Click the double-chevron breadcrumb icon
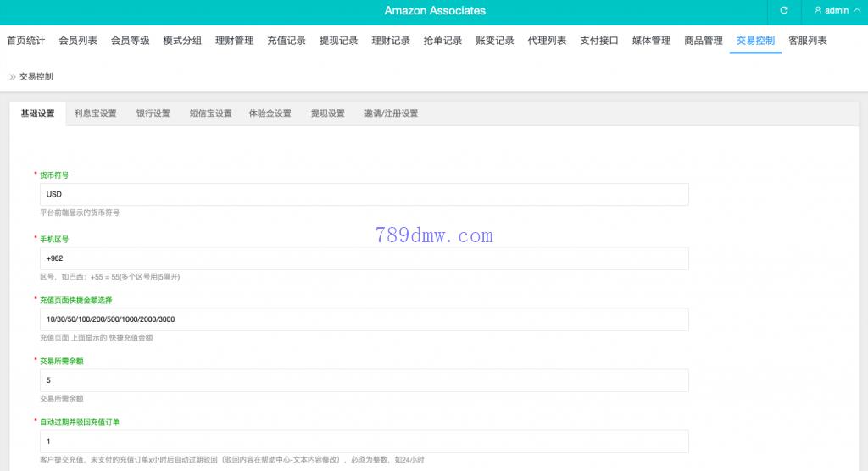868x471 pixels. [x=12, y=76]
